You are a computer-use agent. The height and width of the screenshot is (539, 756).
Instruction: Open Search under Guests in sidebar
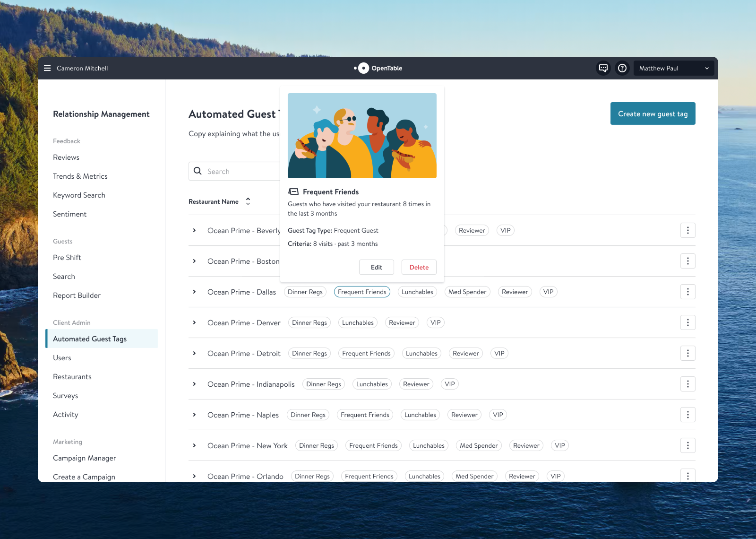click(64, 277)
